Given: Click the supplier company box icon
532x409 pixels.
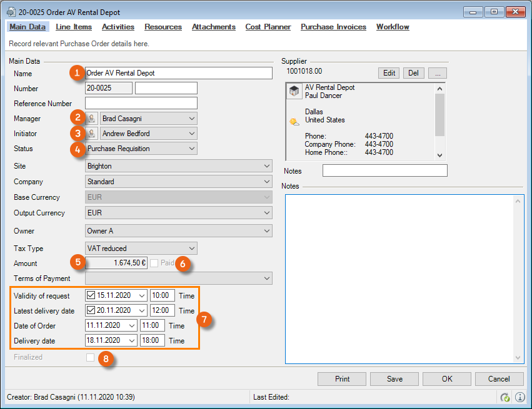Looking at the screenshot, I should click(x=294, y=92).
